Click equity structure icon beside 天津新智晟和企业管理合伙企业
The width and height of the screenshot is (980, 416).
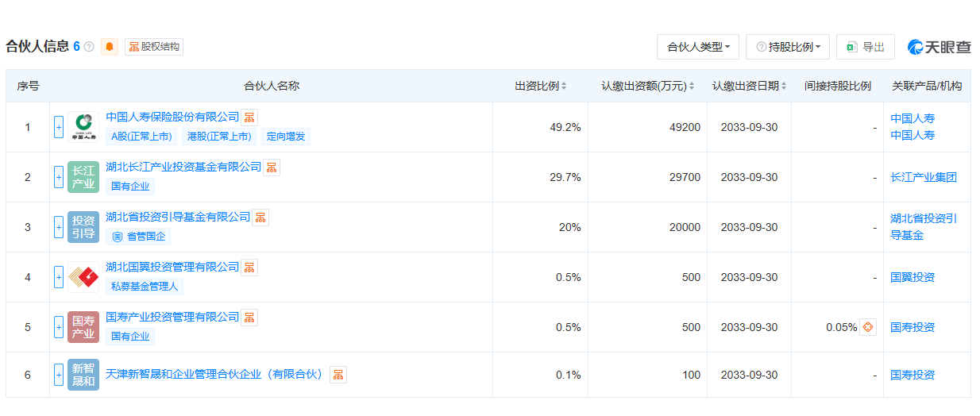pyautogui.click(x=338, y=375)
